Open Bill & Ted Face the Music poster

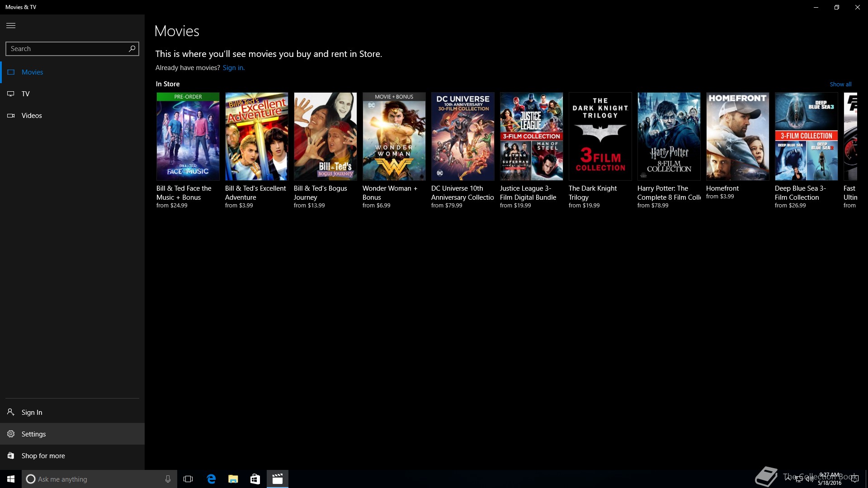click(188, 136)
